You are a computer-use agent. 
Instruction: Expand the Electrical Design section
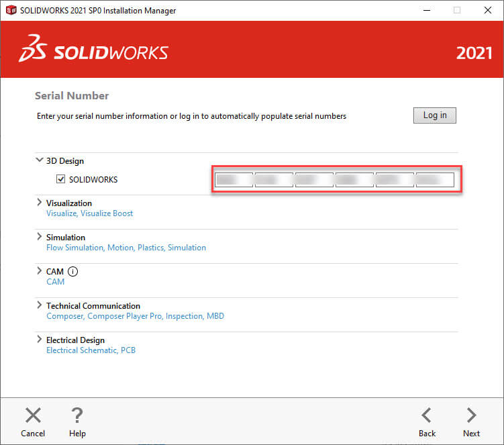click(39, 339)
